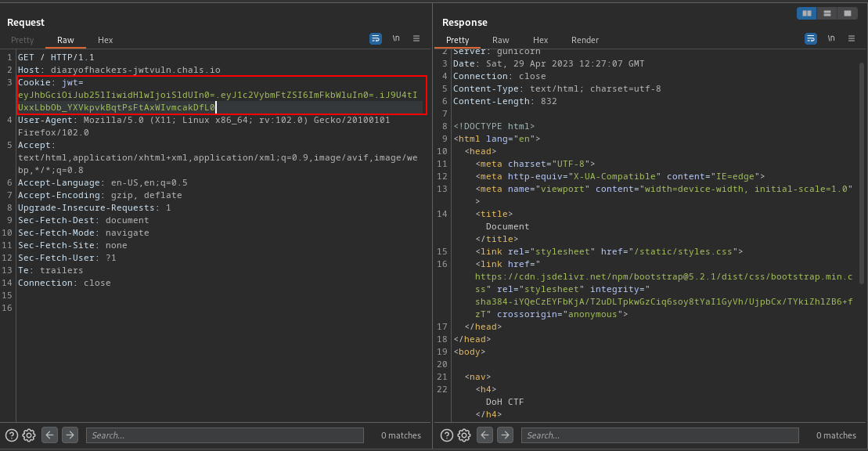Switch to the Request Pretty tab
The image size is (868, 451).
[22, 40]
